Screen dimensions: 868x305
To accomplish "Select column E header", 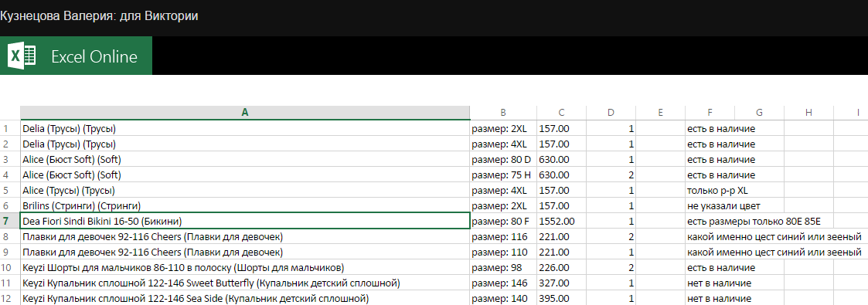I will [x=660, y=112].
